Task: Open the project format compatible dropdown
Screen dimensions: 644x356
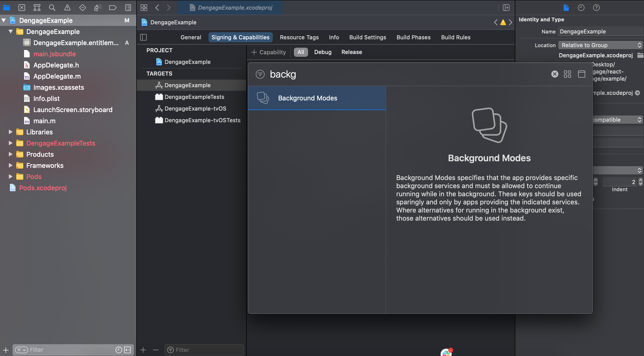Action: pyautogui.click(x=618, y=120)
